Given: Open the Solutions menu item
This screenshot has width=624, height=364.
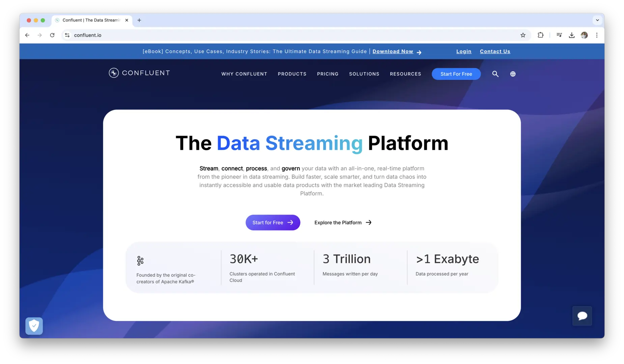Looking at the screenshot, I should pyautogui.click(x=364, y=74).
